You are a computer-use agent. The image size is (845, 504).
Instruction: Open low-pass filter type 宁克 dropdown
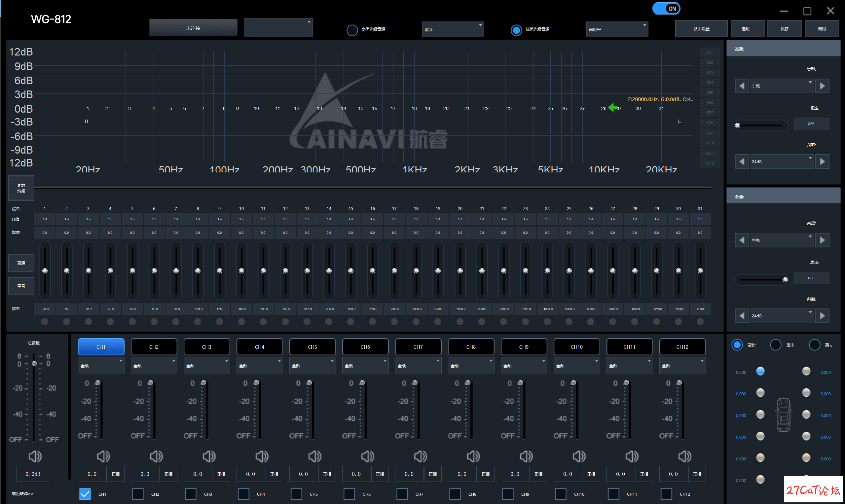click(x=782, y=240)
